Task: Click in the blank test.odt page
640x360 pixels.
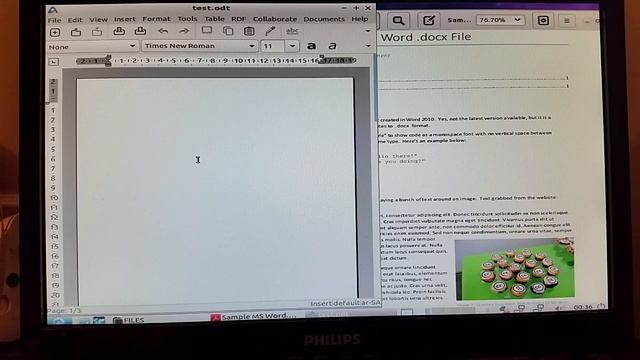Action: [216, 191]
